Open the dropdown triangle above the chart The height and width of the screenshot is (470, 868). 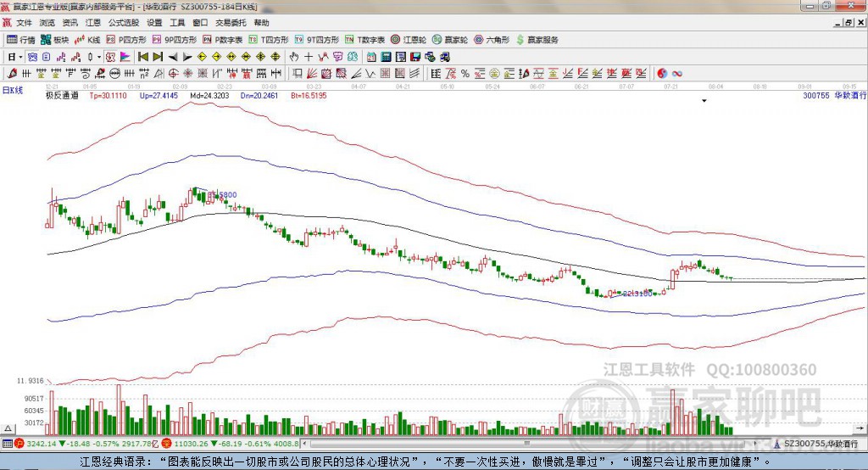(x=704, y=101)
